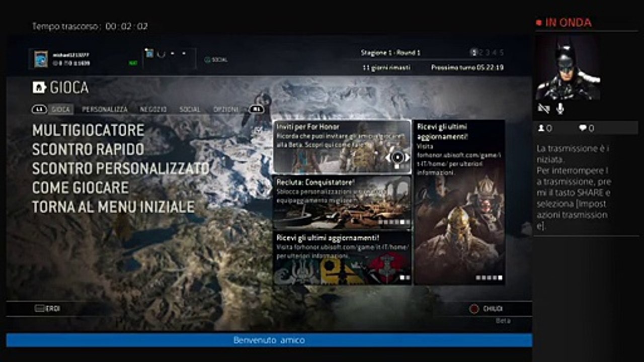Image resolution: width=644 pixels, height=362 pixels.
Task: Open the Recluta: Conquistatore! card
Action: tap(342, 203)
